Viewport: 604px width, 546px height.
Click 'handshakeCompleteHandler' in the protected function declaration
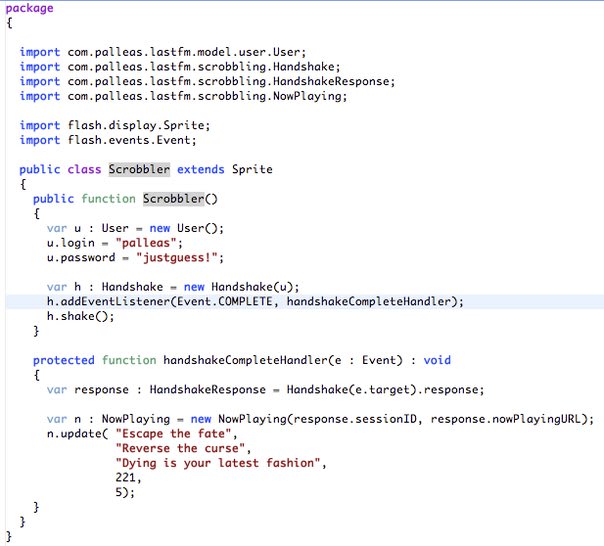245,360
